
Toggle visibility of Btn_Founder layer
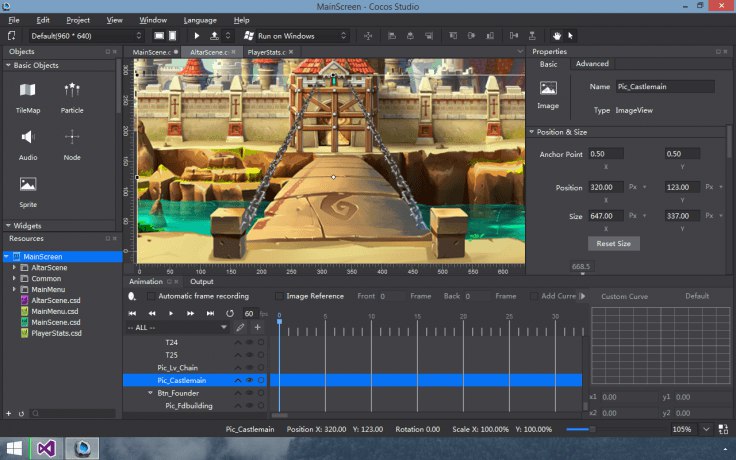(249, 393)
